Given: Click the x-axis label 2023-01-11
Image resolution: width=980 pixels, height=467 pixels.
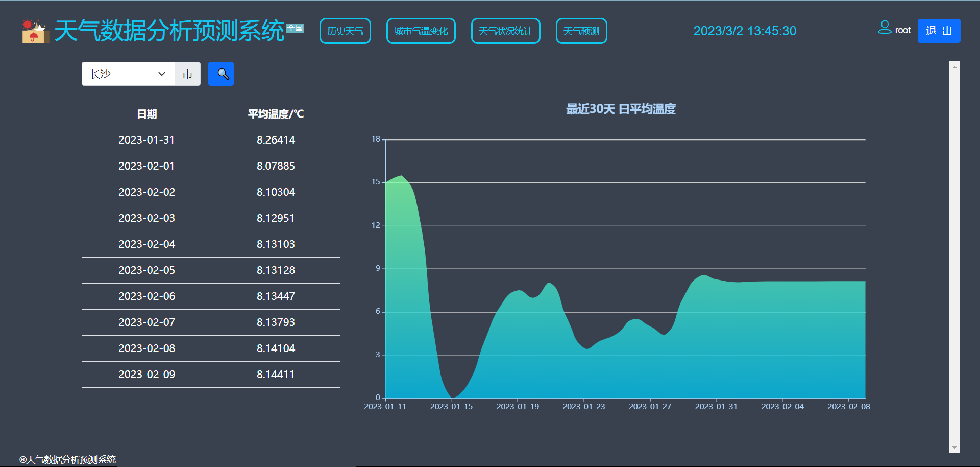Looking at the screenshot, I should (385, 407).
